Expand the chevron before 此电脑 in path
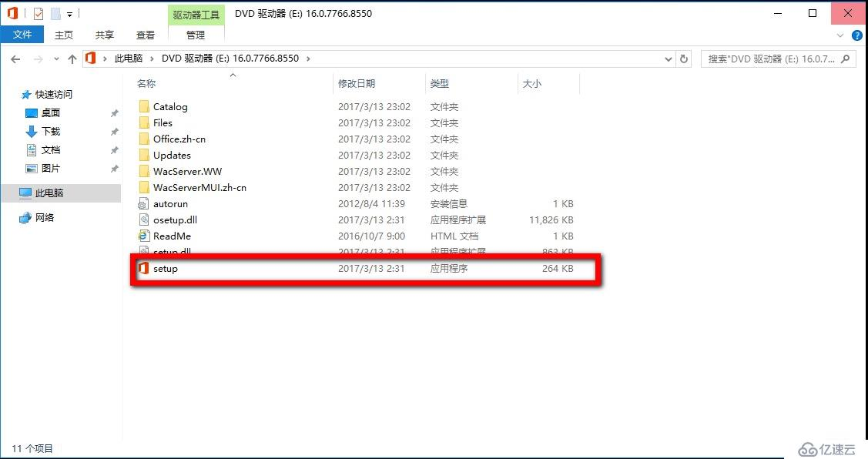 [105, 59]
